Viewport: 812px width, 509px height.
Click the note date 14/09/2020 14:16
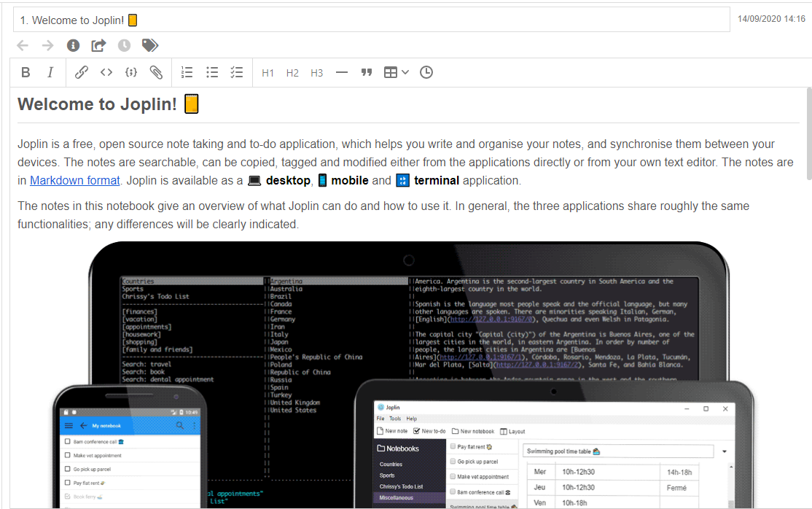point(771,19)
